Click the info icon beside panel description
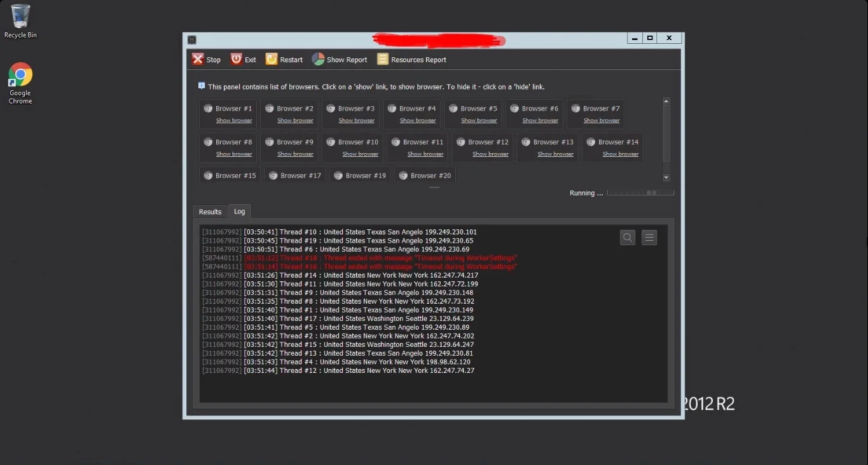This screenshot has height=465, width=868. coord(202,86)
